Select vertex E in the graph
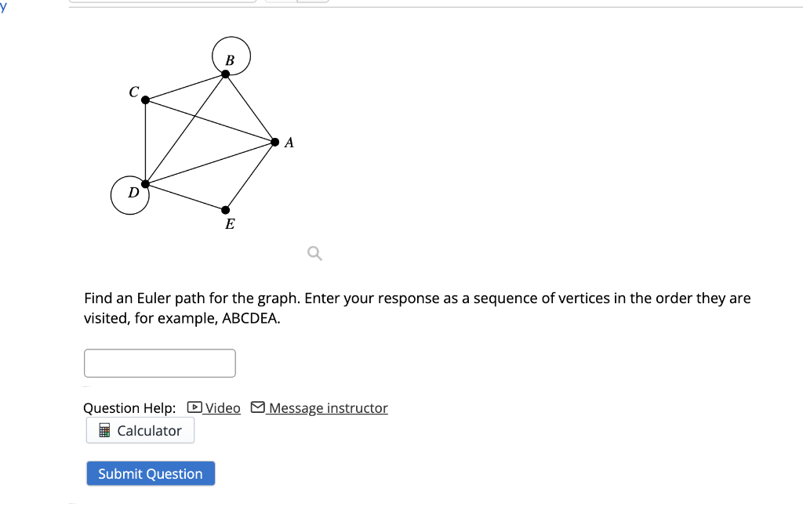This screenshot has height=532, width=803. click(225, 209)
